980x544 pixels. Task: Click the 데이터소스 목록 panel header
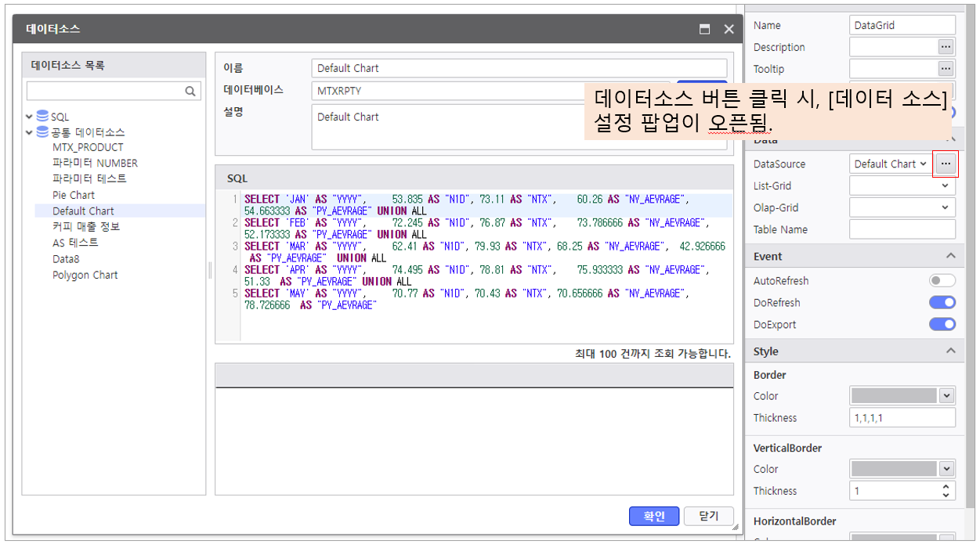(114, 66)
